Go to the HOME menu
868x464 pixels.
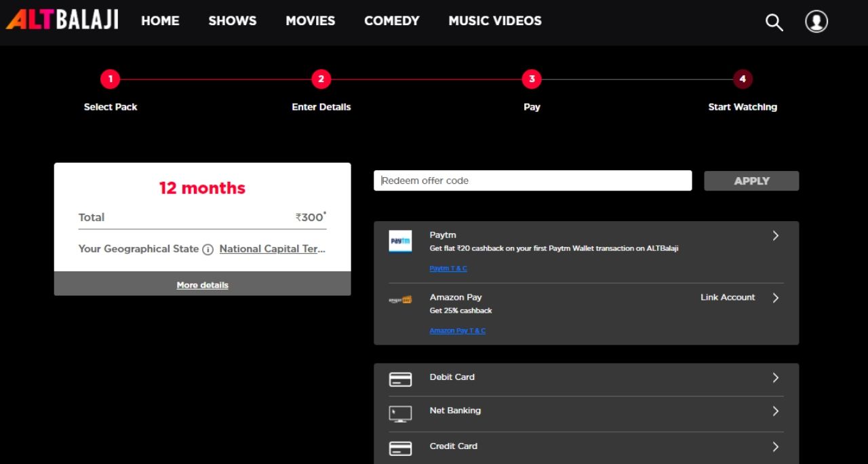pos(160,21)
